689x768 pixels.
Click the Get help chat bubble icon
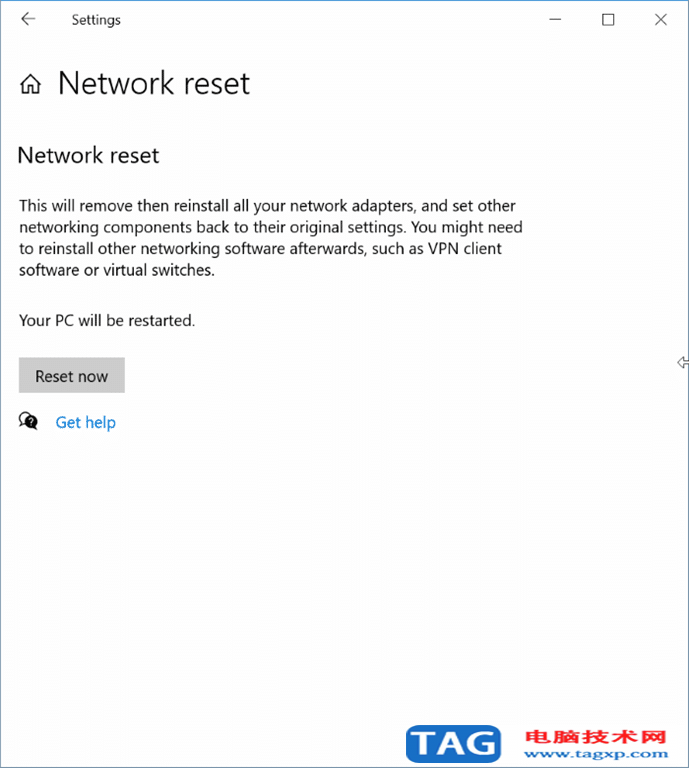(x=28, y=421)
